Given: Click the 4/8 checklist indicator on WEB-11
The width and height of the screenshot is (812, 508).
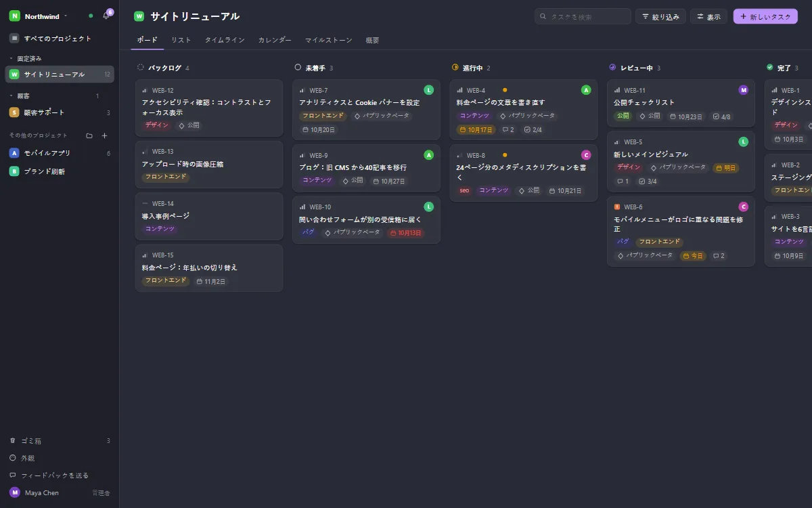Looking at the screenshot, I should point(722,117).
